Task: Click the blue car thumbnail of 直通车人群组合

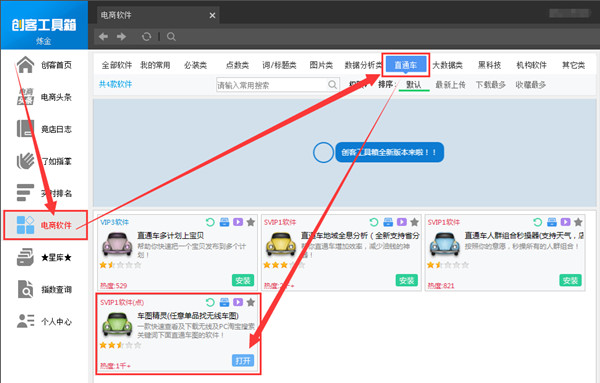Action: click(x=445, y=244)
